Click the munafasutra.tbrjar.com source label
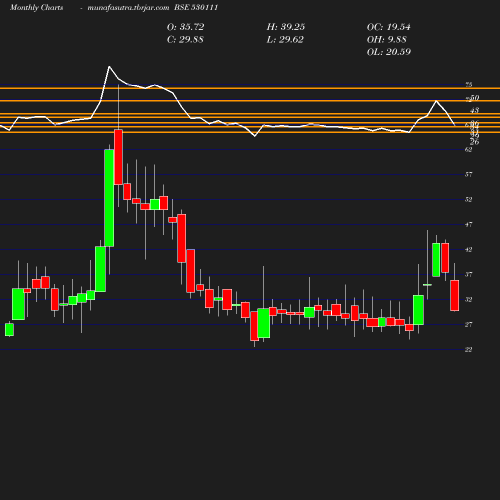Image resolution: width=500 pixels, height=500 pixels. pyautogui.click(x=128, y=8)
